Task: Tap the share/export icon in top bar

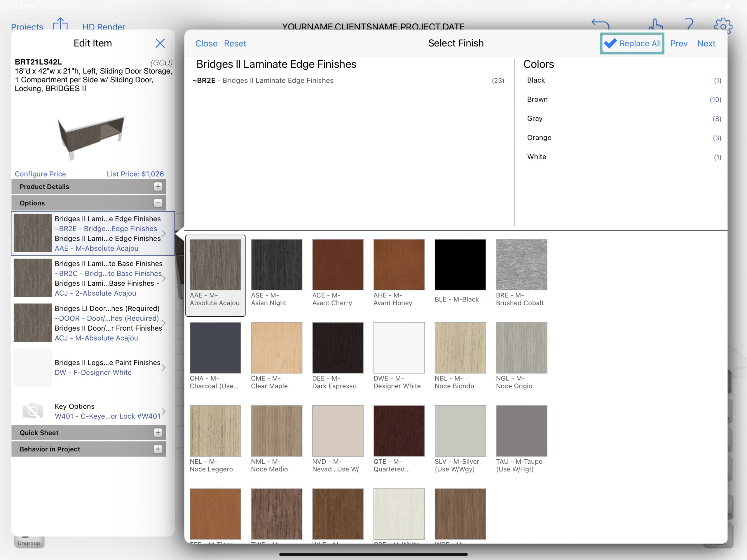Action: 60,24
